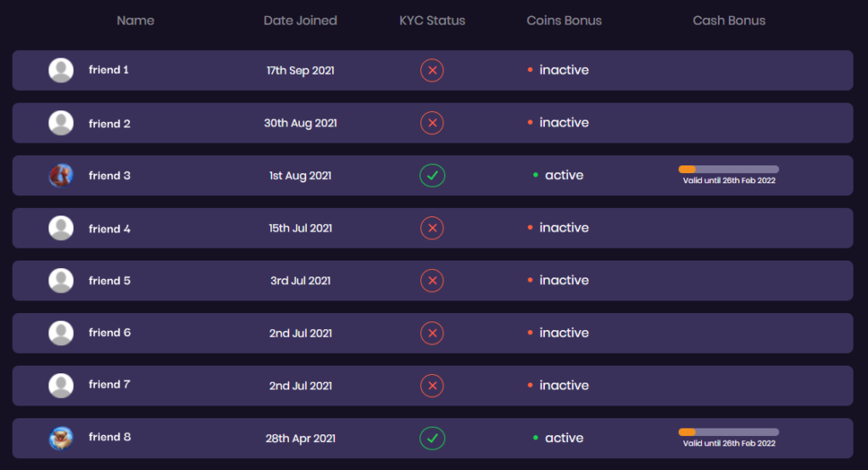Viewport: 868px width, 470px height.
Task: Click the KYC Status column header
Action: [432, 20]
